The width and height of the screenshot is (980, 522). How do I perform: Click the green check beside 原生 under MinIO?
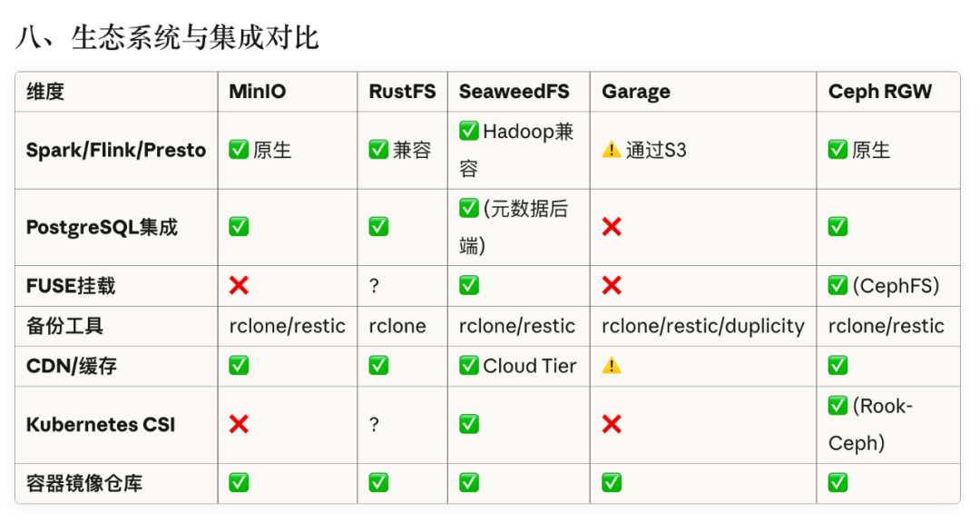pos(239,150)
